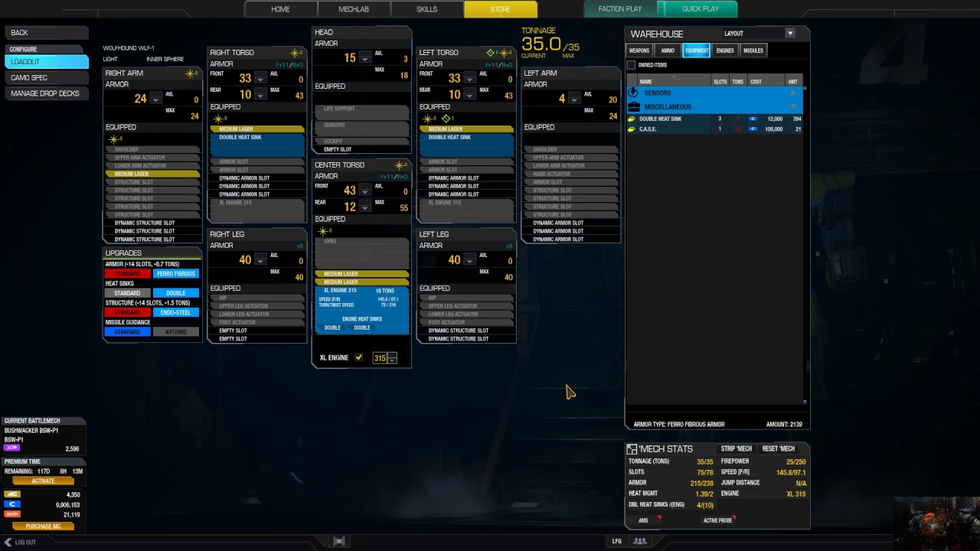Viewport: 980px width, 551px height.
Task: Select Standard heat sinks upgrade
Action: tap(127, 293)
